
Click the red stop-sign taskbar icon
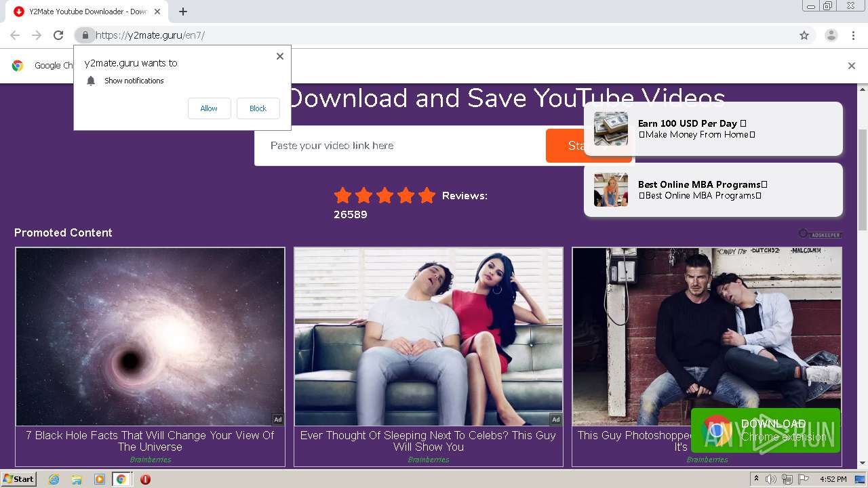tap(145, 479)
